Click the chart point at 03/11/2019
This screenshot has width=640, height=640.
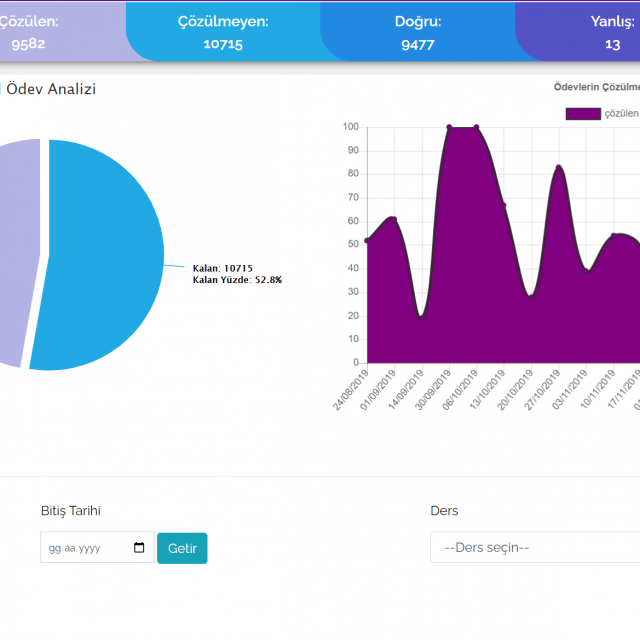[x=586, y=271]
